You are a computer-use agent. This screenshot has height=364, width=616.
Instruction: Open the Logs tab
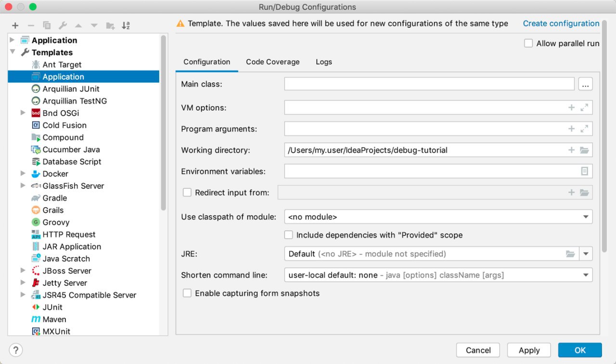point(324,62)
